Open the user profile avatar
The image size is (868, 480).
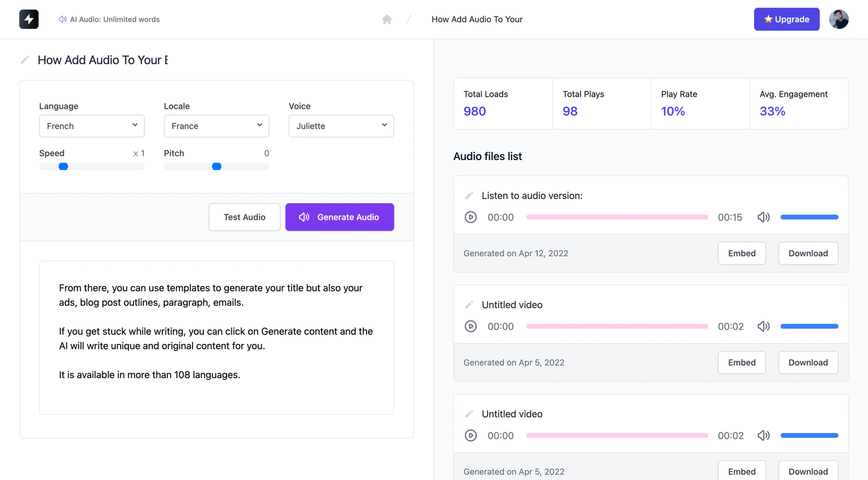(x=839, y=19)
